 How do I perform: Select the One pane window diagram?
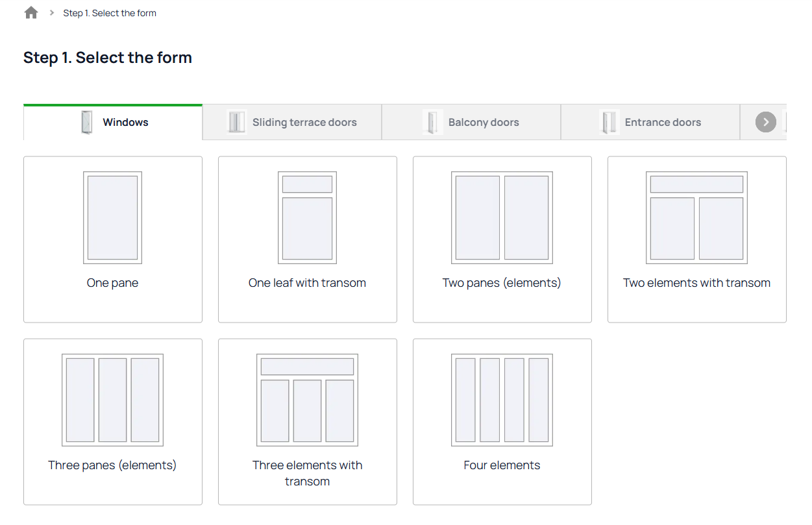coord(112,217)
